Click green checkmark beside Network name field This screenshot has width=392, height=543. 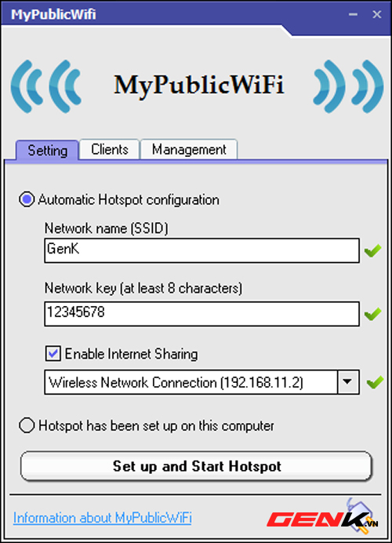coord(372,250)
